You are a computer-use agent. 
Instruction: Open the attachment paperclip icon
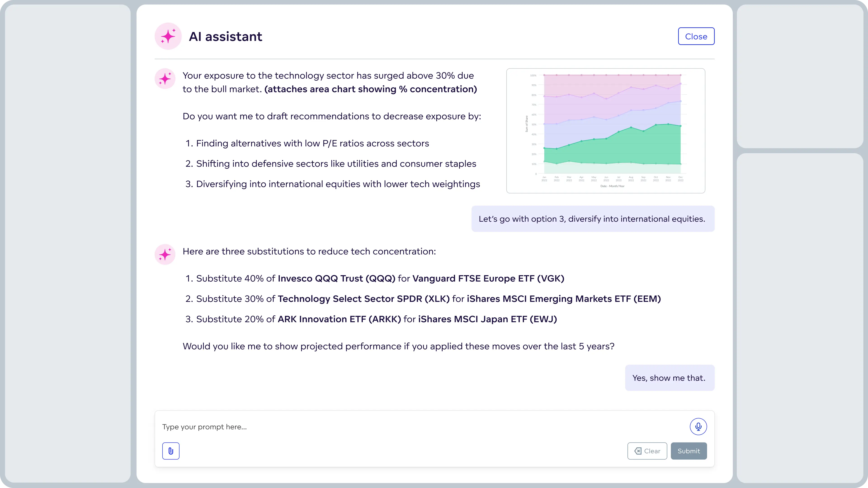[x=171, y=451]
